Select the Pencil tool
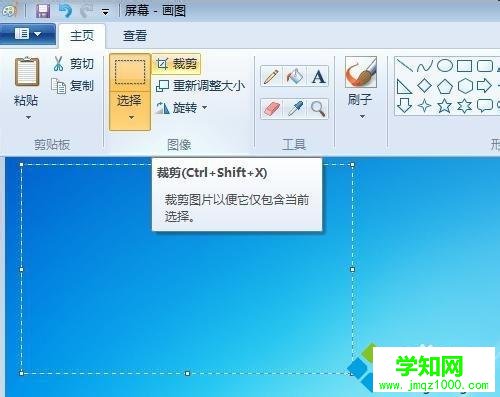 pos(271,77)
